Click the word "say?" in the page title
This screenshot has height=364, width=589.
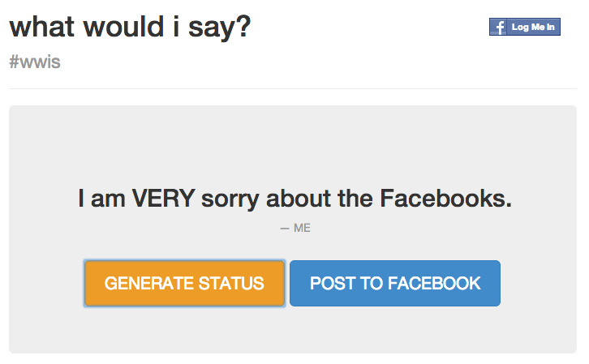(219, 28)
